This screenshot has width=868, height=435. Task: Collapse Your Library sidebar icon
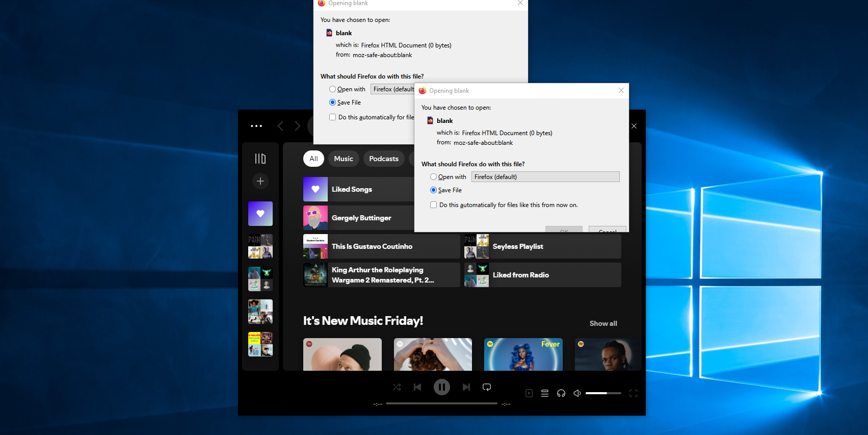point(260,159)
